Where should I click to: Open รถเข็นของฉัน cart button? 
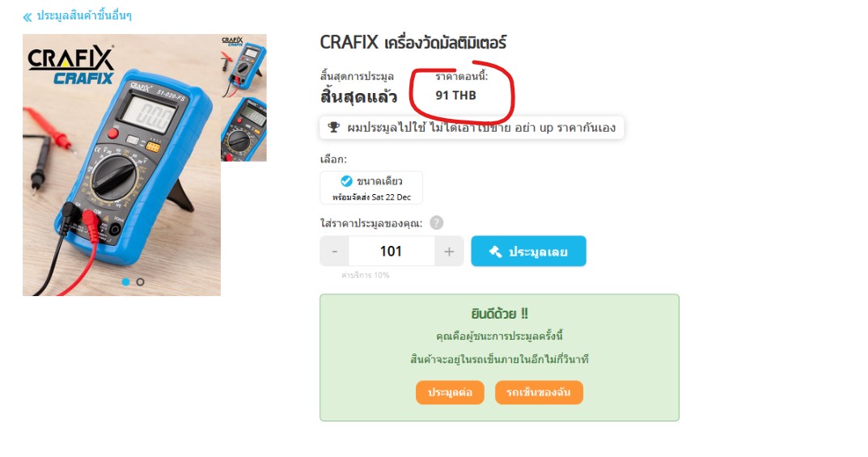[x=539, y=392]
